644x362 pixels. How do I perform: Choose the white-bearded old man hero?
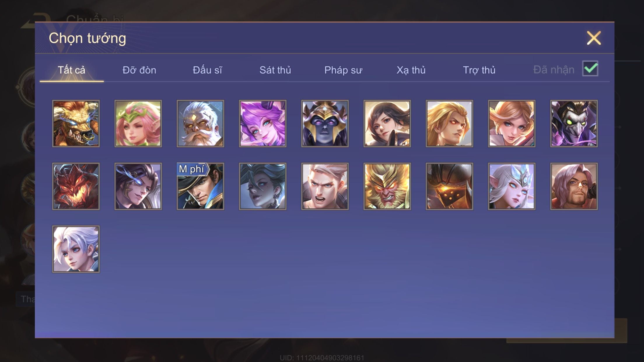point(200,124)
